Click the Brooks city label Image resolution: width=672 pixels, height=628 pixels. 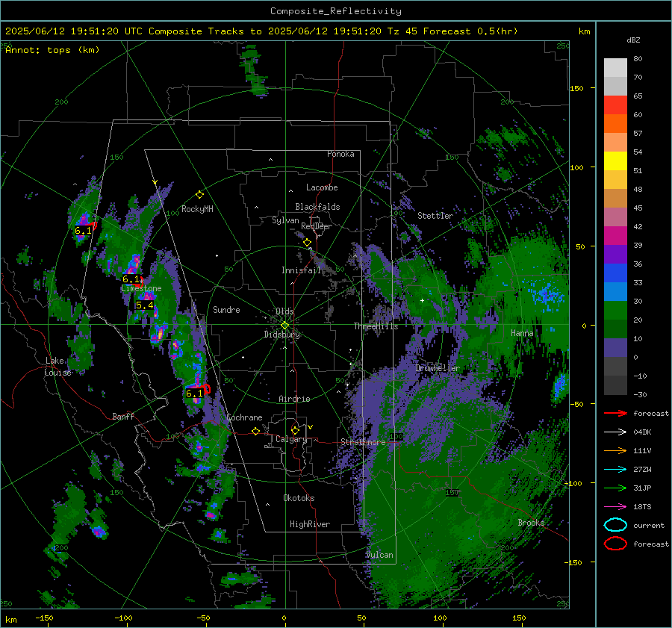pyautogui.click(x=531, y=523)
